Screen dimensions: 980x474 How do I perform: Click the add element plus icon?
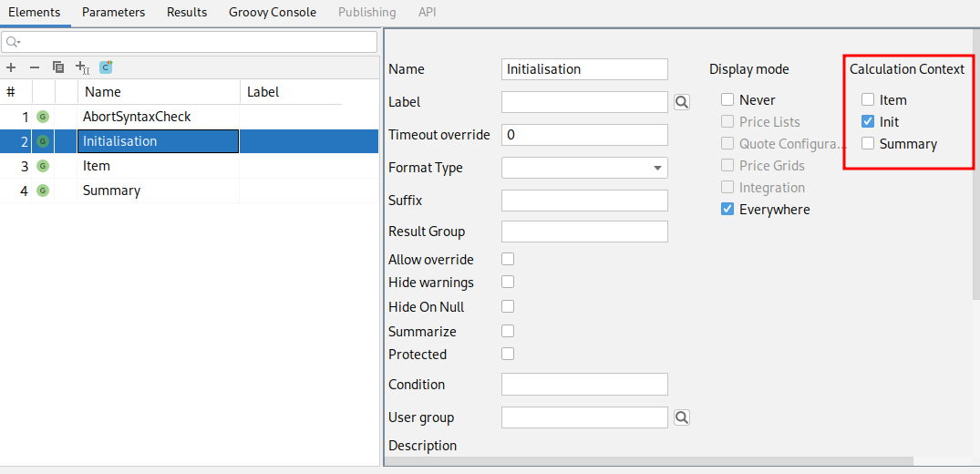(x=11, y=67)
